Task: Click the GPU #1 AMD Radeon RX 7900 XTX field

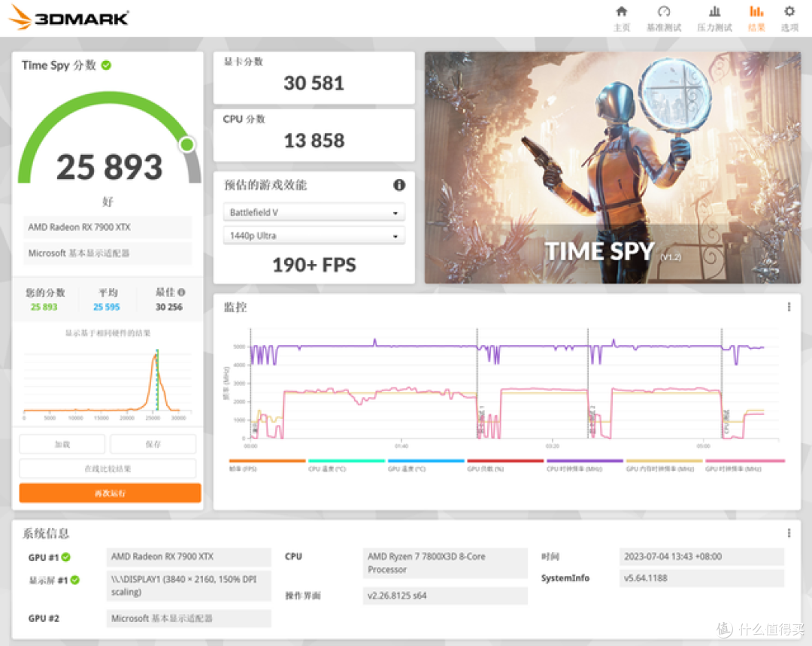Action: (189, 557)
